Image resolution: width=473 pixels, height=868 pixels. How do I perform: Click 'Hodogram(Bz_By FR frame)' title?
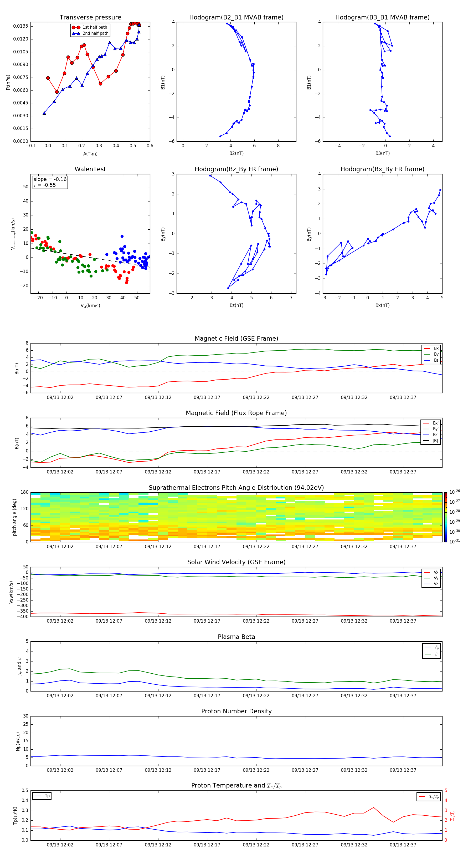click(236, 169)
